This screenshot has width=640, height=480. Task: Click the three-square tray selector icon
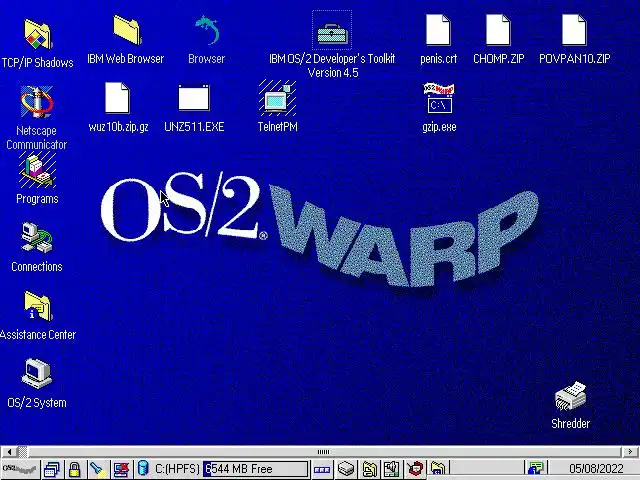click(x=322, y=470)
